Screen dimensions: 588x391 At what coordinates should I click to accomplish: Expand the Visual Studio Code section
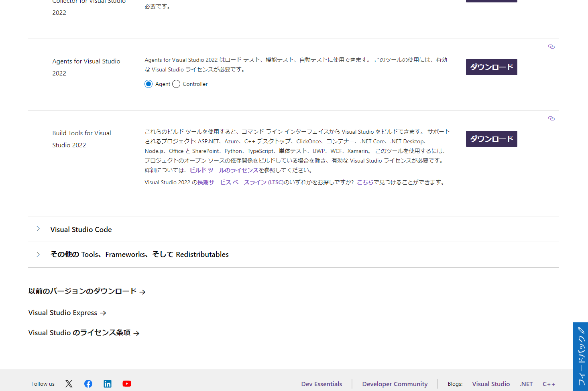pos(81,229)
